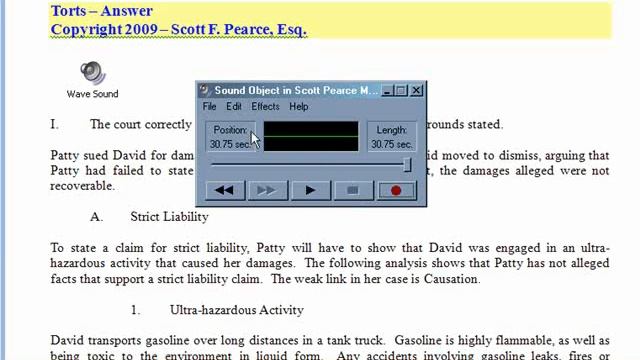Open the File menu in Sound Object
640x360 pixels.
(209, 107)
